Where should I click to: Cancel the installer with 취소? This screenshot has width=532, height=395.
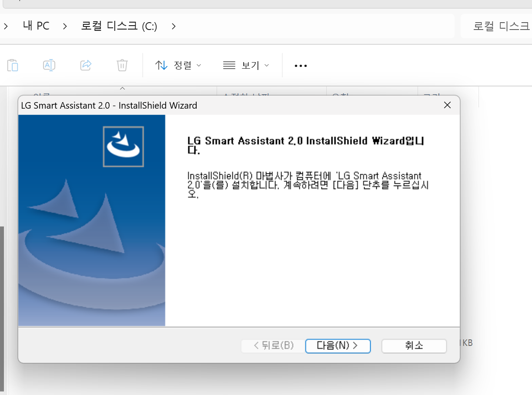point(414,346)
